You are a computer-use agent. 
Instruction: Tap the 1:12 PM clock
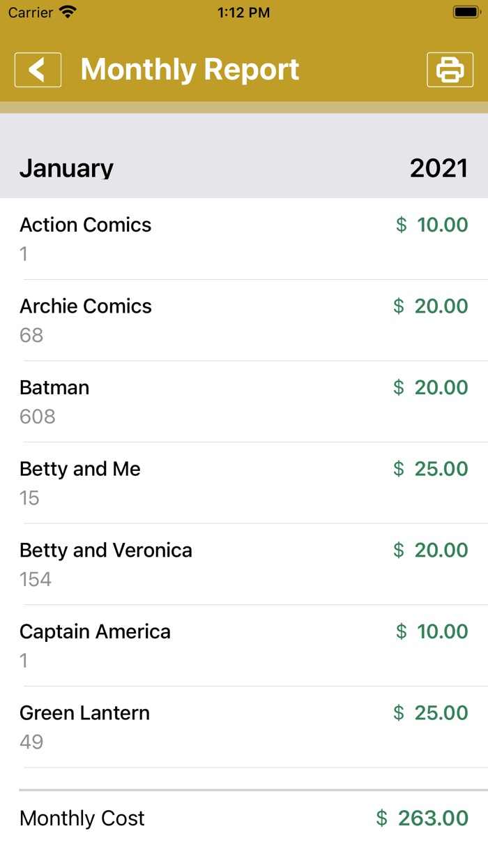pyautogui.click(x=243, y=12)
